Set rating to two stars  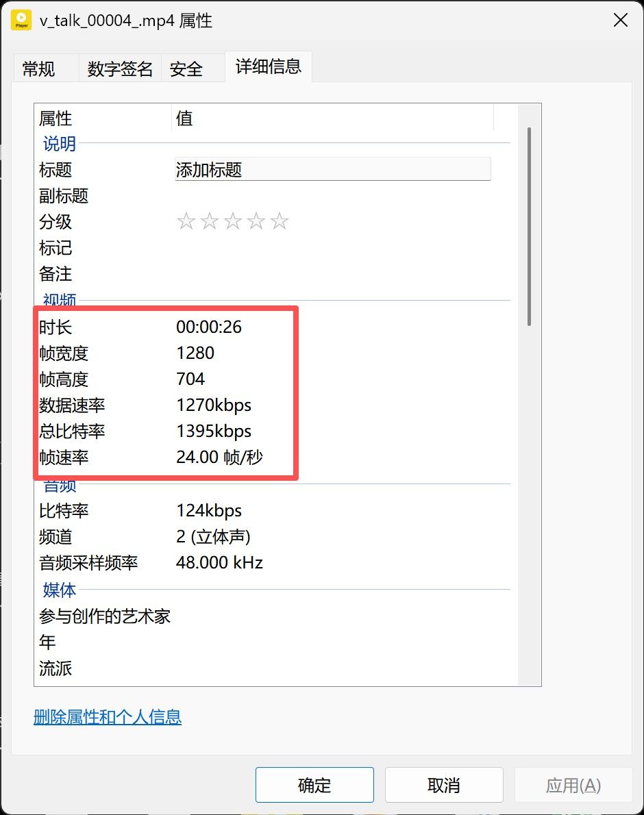click(210, 221)
